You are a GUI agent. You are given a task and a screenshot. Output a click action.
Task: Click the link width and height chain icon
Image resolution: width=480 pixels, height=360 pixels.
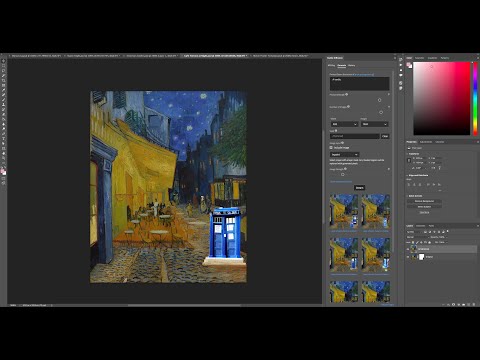tap(409, 160)
